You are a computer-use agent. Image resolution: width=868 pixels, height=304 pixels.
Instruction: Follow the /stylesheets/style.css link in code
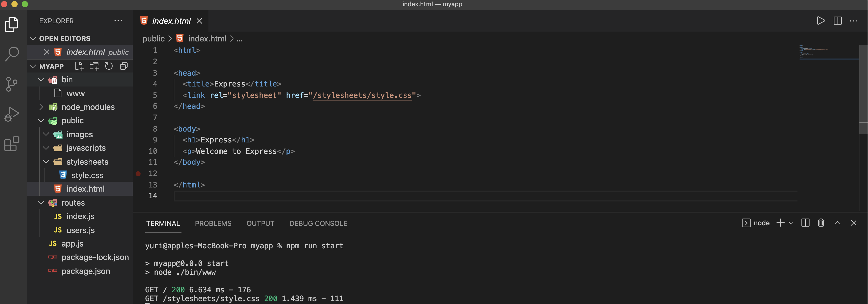[x=362, y=95]
